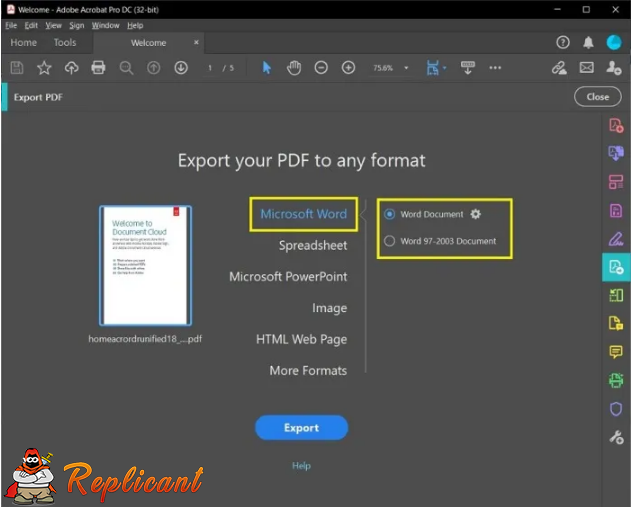
Task: Open green Compare files sidebar icon
Action: 616,295
